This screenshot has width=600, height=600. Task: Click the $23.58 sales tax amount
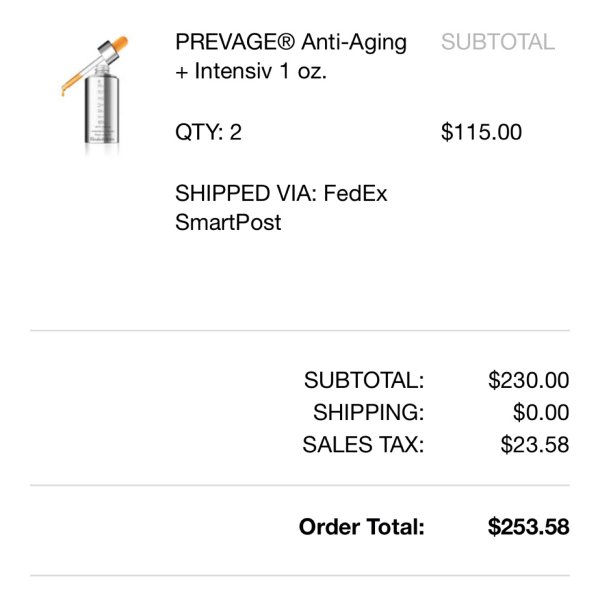tap(535, 445)
